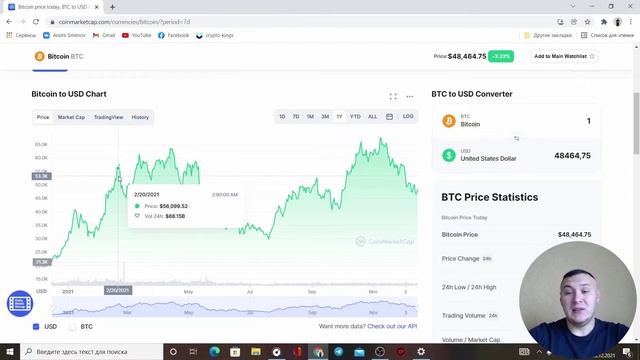This screenshot has width=640, height=360.
Task: Add Bitcoin to Main Watchlist
Action: pyautogui.click(x=564, y=56)
